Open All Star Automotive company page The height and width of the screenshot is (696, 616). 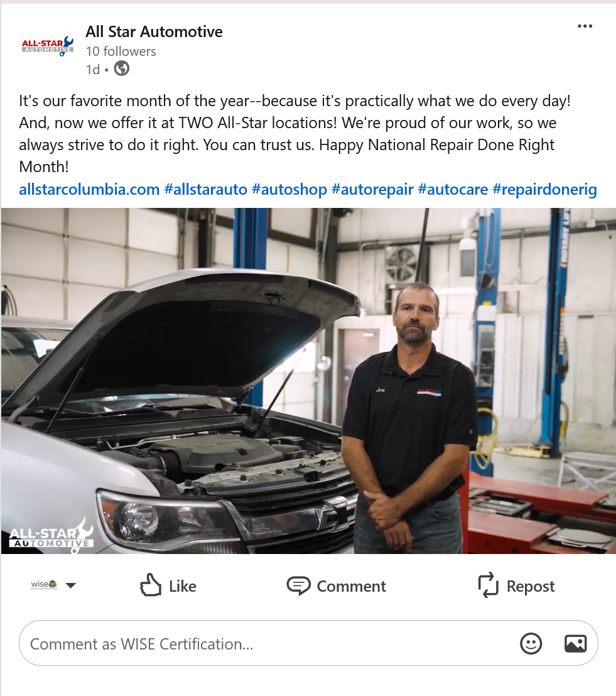(154, 31)
